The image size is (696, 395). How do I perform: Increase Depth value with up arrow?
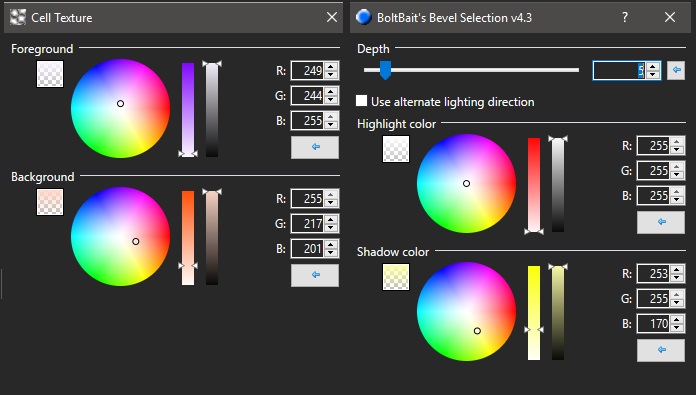[x=652, y=66]
